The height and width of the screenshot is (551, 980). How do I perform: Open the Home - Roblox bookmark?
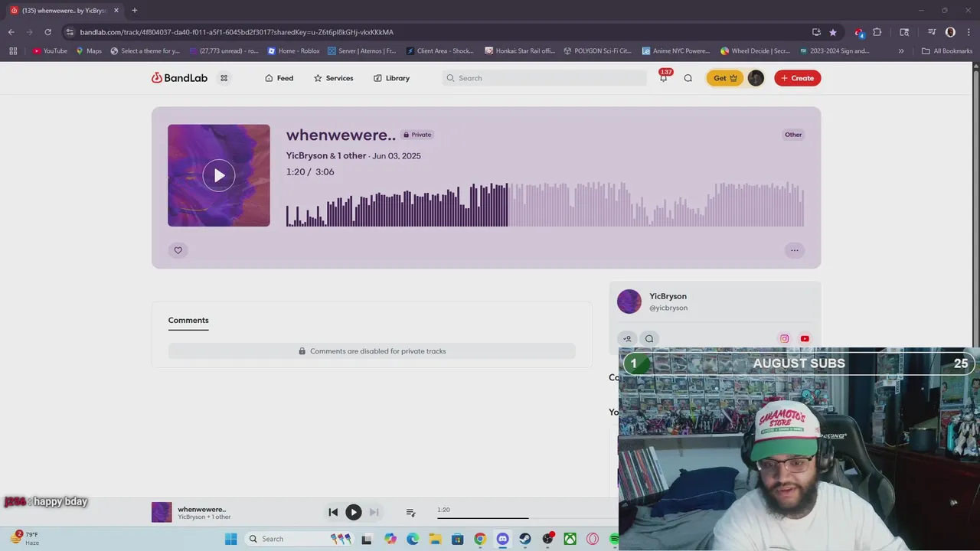click(293, 51)
